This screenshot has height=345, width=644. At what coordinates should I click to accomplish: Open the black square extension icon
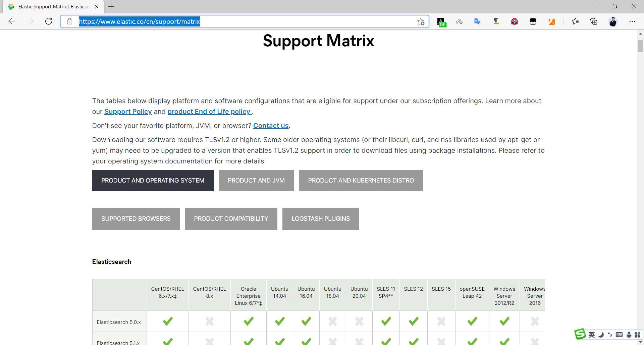point(533,22)
